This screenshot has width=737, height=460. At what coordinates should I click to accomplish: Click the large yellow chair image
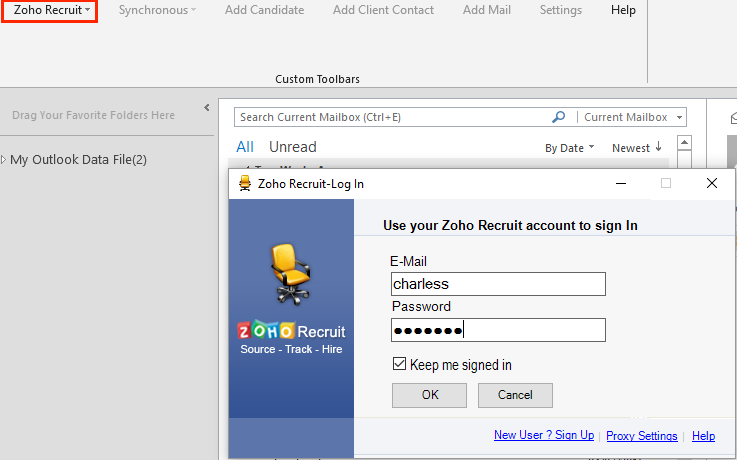click(290, 274)
